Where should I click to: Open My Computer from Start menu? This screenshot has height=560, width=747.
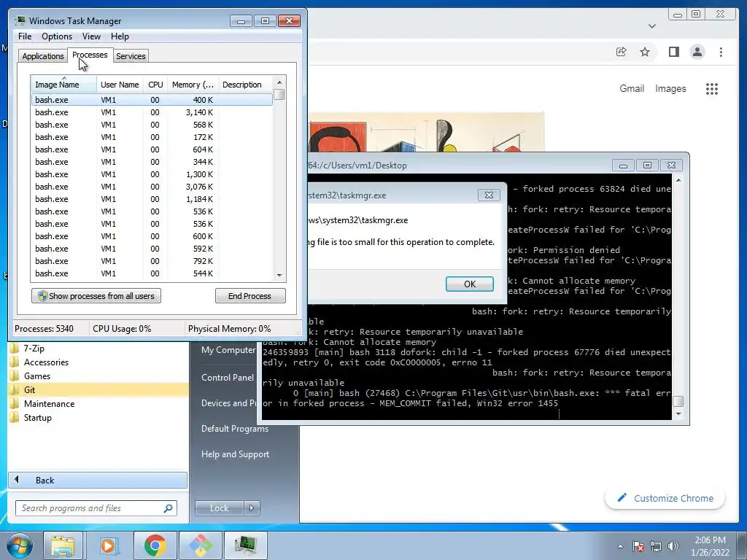click(228, 349)
